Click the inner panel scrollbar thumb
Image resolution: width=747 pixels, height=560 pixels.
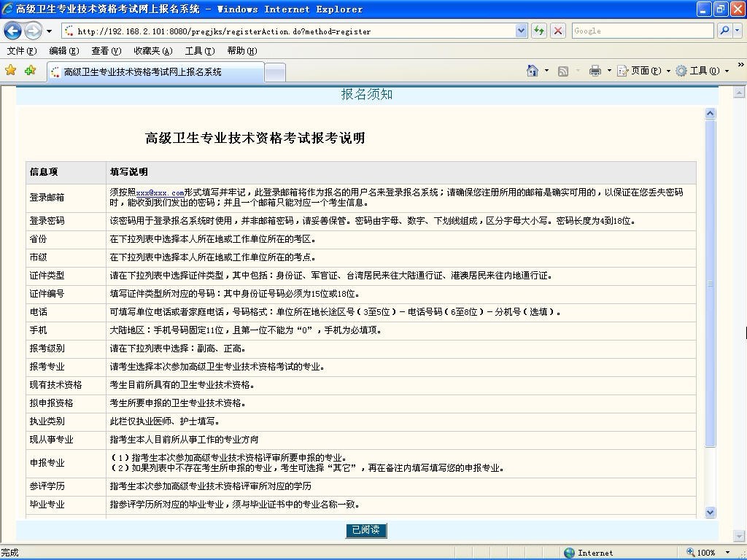click(710, 284)
